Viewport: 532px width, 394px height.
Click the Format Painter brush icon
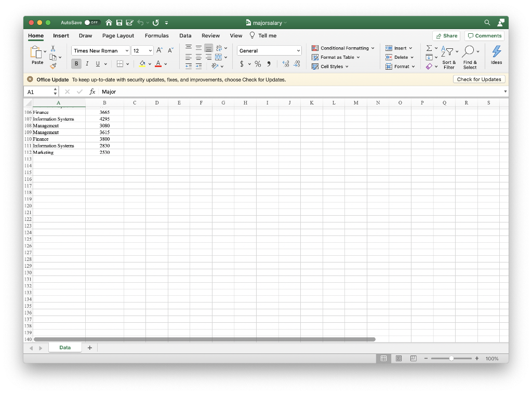[x=53, y=66]
